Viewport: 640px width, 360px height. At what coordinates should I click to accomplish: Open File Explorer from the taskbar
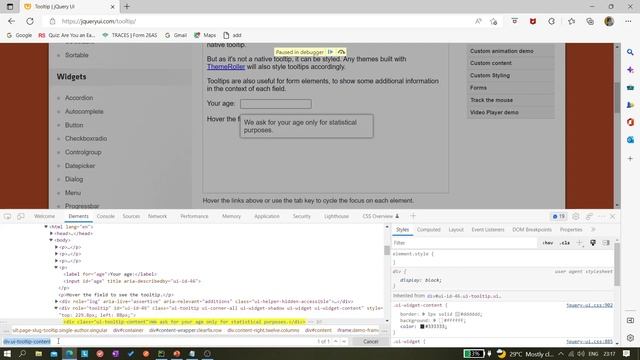pyautogui.click(x=38, y=353)
